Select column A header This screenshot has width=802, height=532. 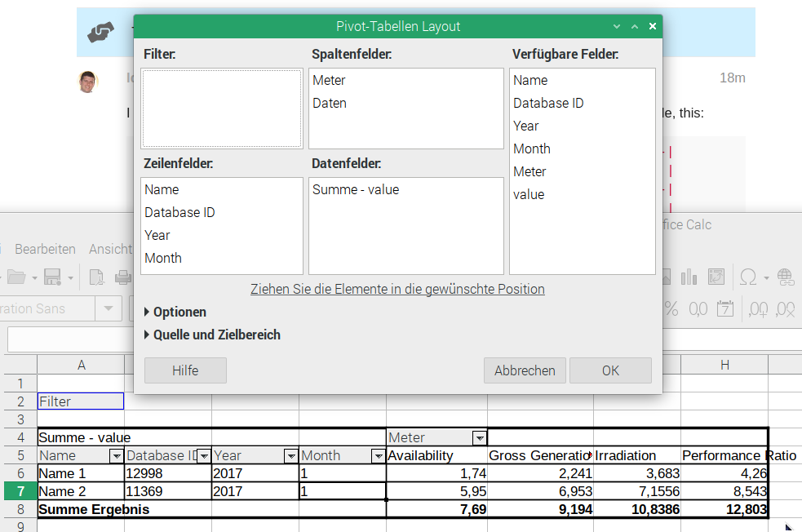(x=81, y=366)
